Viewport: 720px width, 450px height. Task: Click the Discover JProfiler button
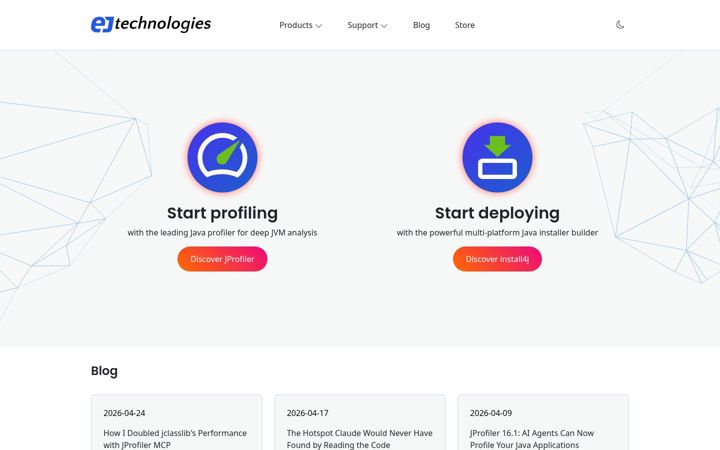[222, 259]
